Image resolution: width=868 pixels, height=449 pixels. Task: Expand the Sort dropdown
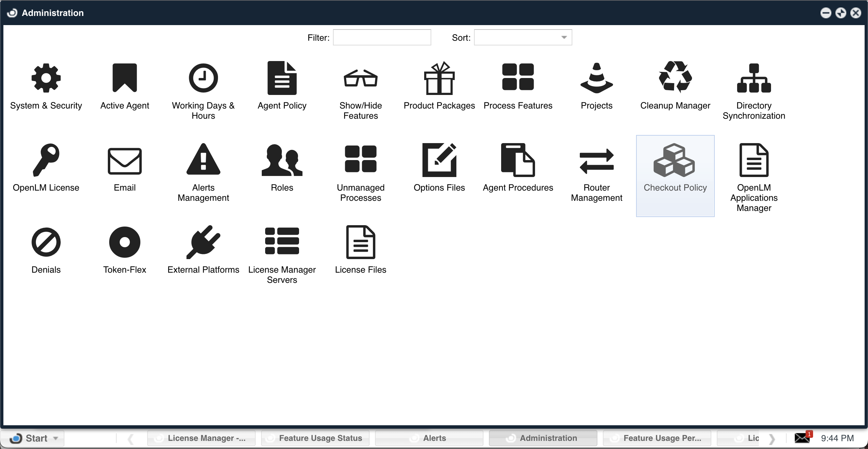coord(564,37)
